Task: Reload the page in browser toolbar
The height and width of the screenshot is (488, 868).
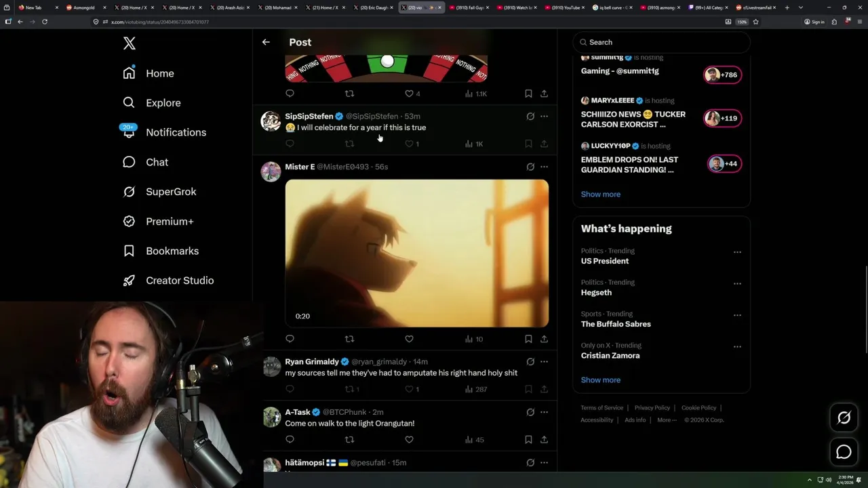Action: coord(45,22)
